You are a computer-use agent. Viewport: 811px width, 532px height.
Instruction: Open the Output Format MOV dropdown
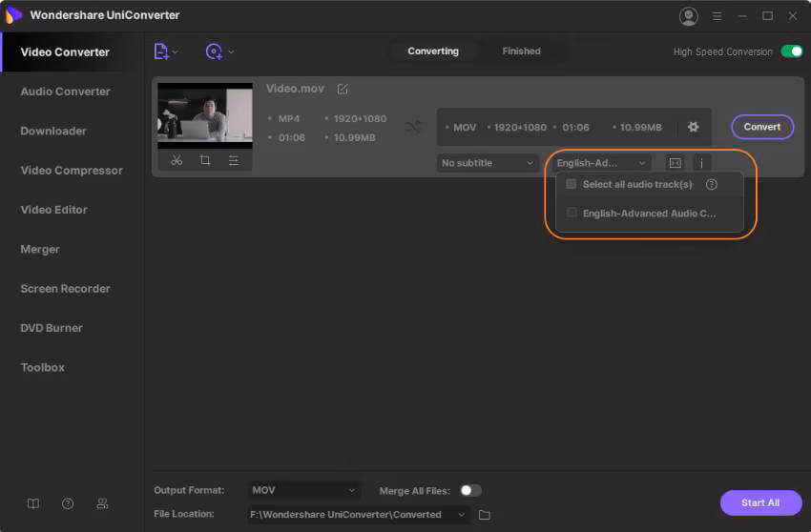[304, 490]
